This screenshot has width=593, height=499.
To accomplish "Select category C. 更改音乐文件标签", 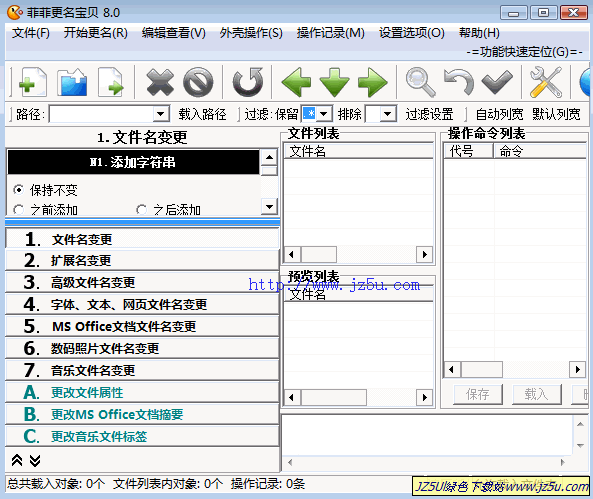I will coord(142,436).
